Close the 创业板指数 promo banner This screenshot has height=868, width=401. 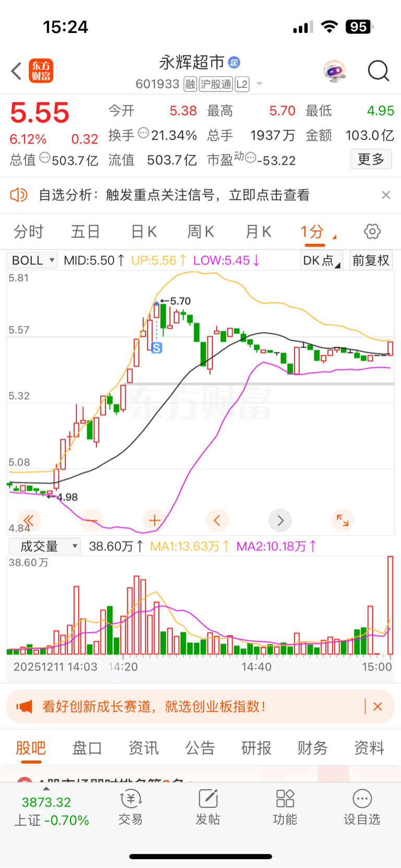[378, 707]
